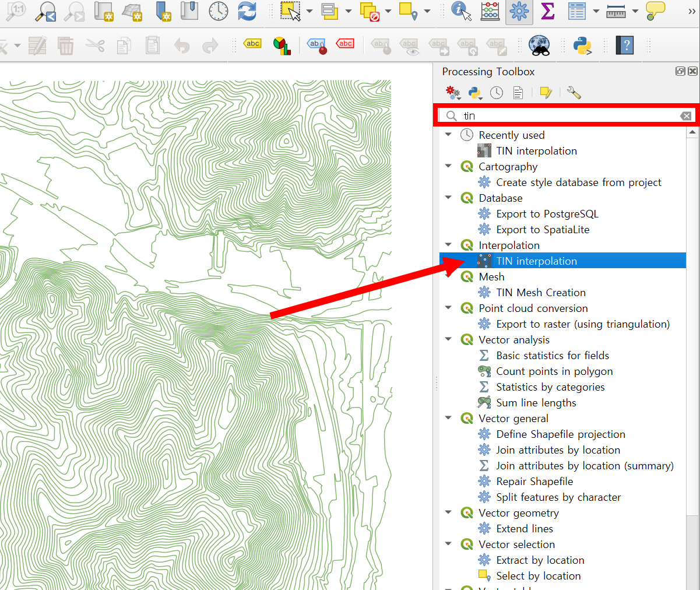Refresh the map canvas
This screenshot has height=590, width=700.
coord(247,11)
